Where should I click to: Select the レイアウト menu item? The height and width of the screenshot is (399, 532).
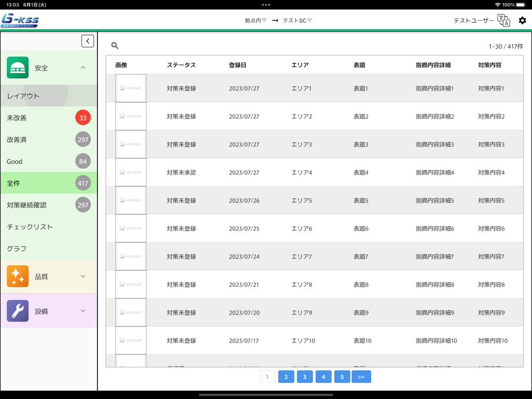[48, 96]
